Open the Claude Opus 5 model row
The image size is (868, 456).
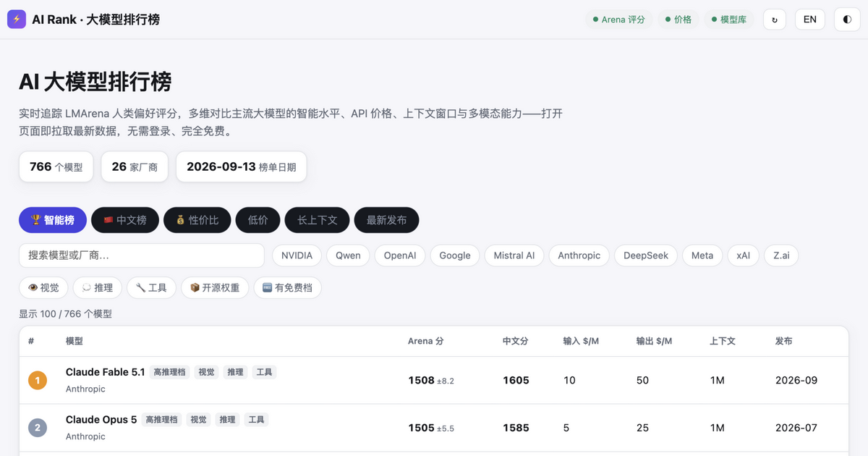pyautogui.click(x=434, y=428)
